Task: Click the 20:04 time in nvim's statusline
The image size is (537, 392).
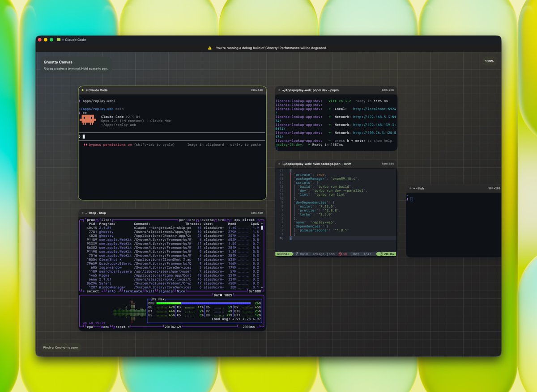Action: [x=388, y=254]
